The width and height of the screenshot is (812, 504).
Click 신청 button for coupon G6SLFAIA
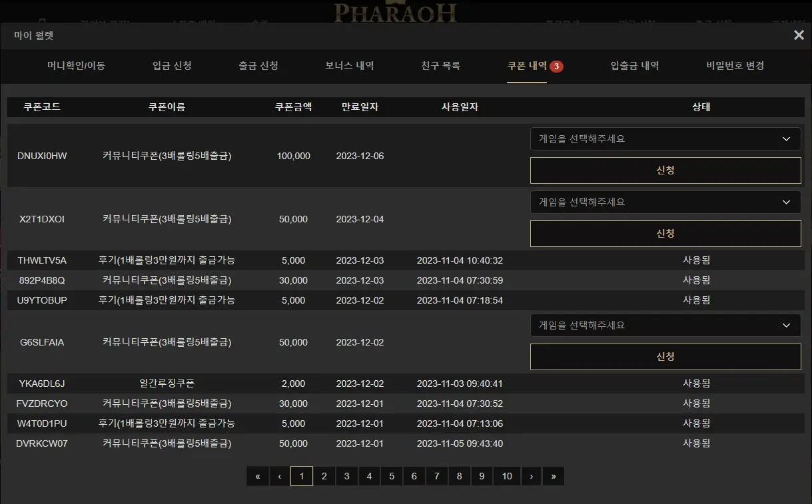(x=665, y=357)
